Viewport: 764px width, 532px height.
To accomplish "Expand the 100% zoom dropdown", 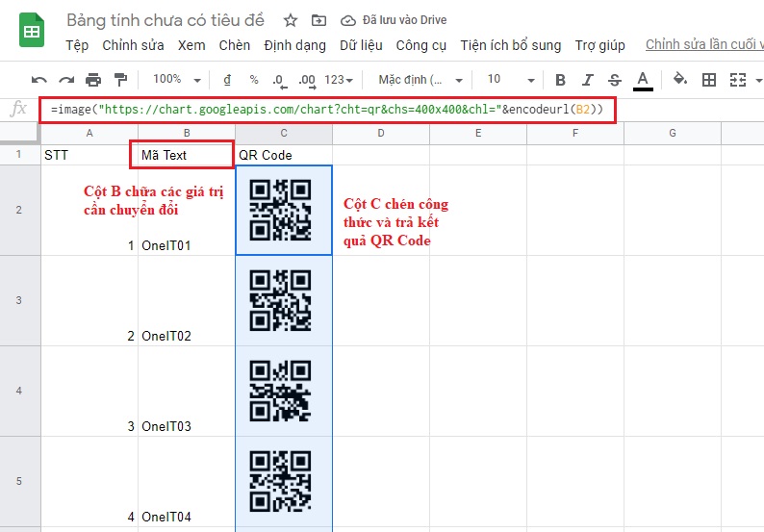I will pyautogui.click(x=177, y=80).
